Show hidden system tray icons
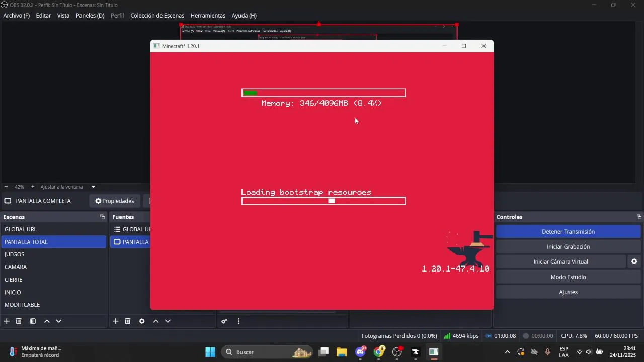This screenshot has width=644, height=362. tap(507, 352)
